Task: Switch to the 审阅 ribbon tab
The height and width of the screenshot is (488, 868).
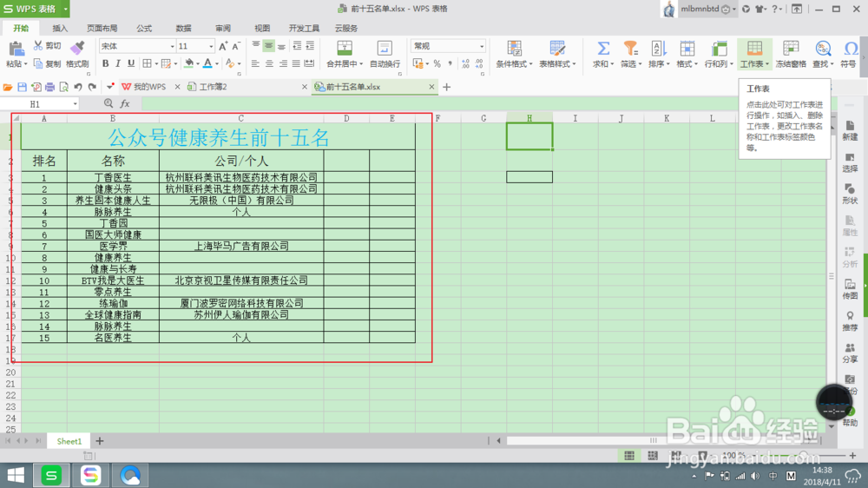Action: (222, 29)
